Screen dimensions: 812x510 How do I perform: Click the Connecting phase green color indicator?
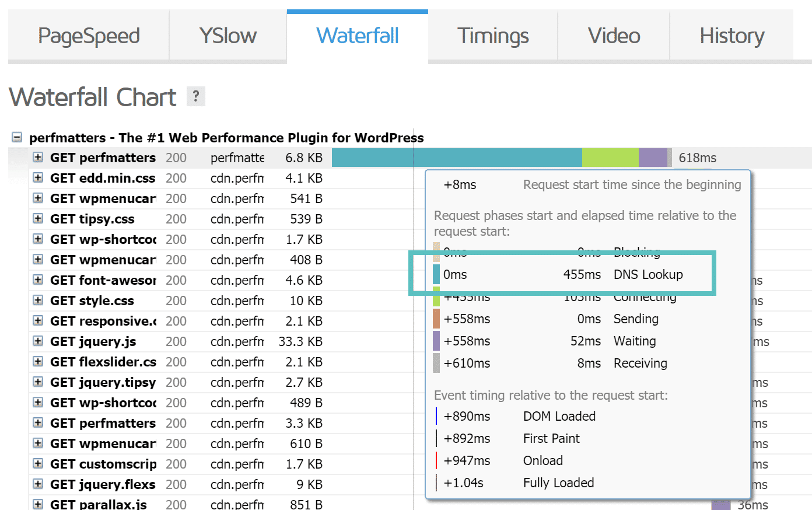[436, 296]
